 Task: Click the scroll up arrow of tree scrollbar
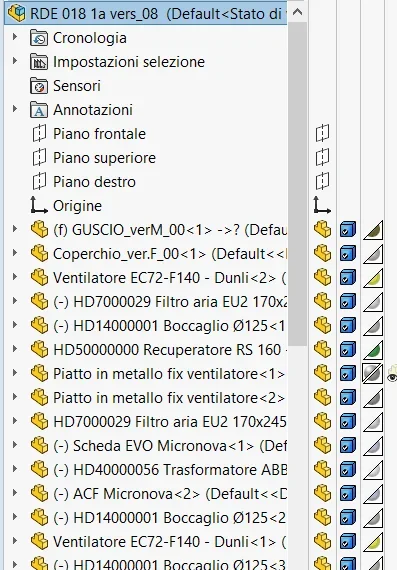tap(297, 12)
